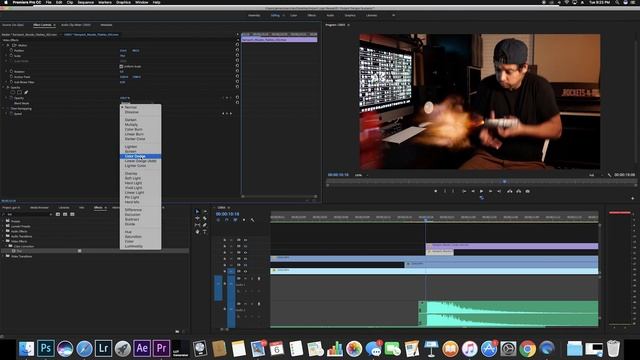Toggle the Anchor Point animation stopwatch
This screenshot has height=360, width=640.
(11, 77)
